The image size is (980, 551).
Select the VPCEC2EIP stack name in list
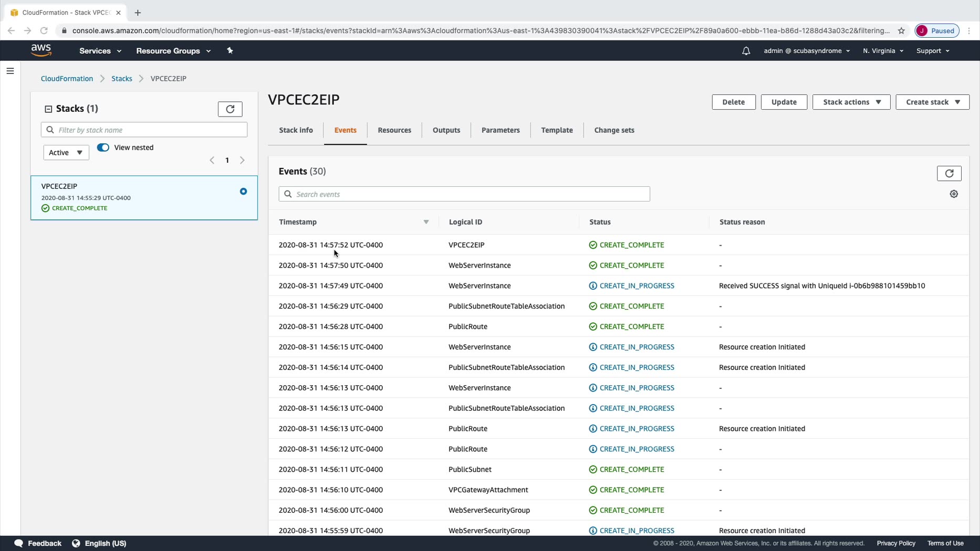pos(59,186)
